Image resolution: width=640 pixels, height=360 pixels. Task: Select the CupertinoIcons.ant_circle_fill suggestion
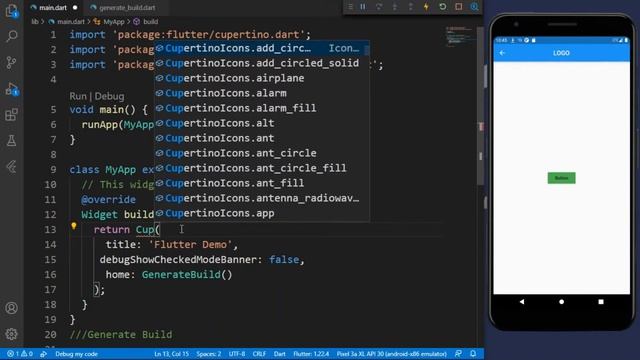click(x=262, y=168)
